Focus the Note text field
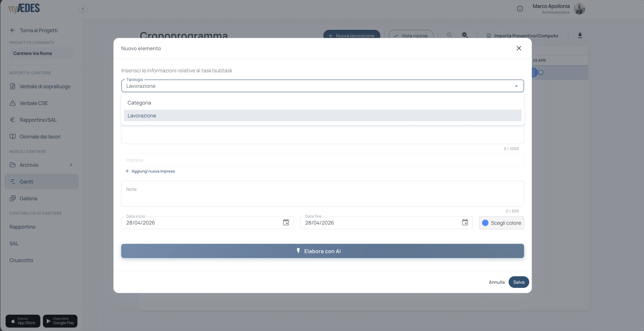Image resolution: width=644 pixels, height=331 pixels. coord(322,194)
